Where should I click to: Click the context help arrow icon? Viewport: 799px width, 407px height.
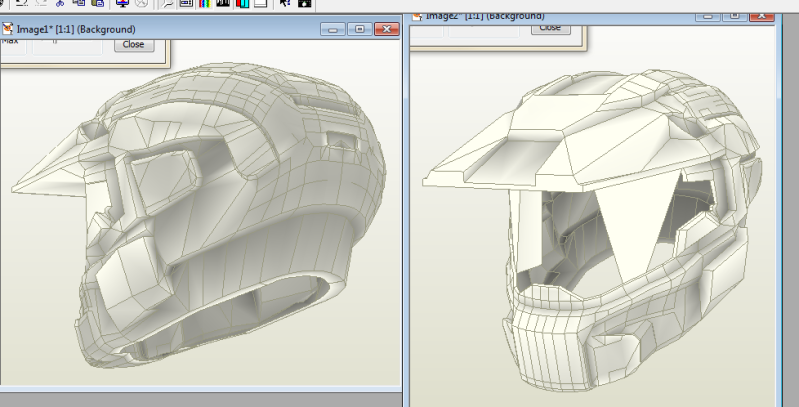(x=285, y=3)
